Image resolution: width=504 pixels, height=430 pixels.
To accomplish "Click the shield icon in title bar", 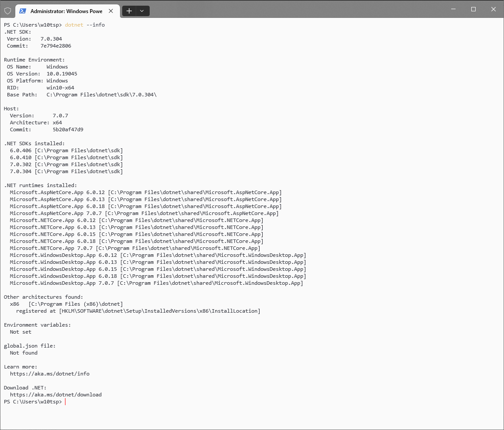I will click(x=8, y=11).
